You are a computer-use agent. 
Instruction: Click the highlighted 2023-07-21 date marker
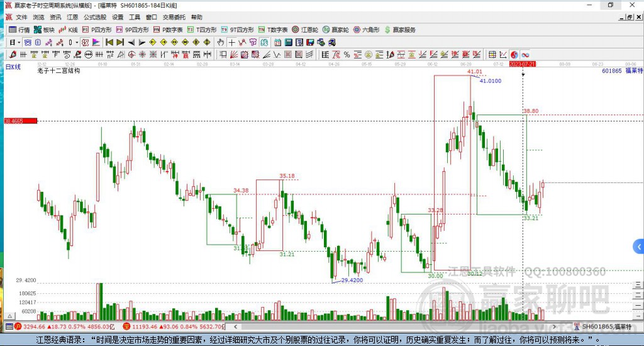(523, 64)
